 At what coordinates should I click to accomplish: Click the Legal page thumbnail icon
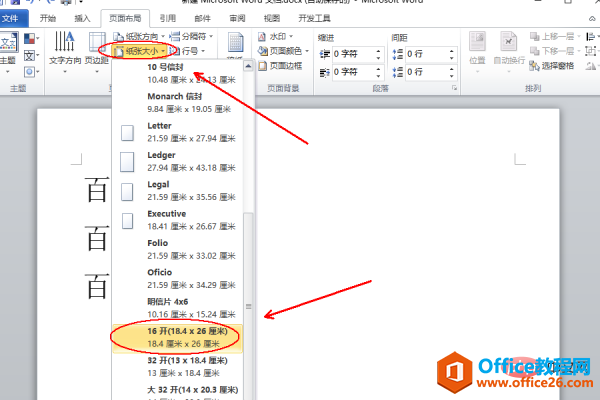click(127, 192)
